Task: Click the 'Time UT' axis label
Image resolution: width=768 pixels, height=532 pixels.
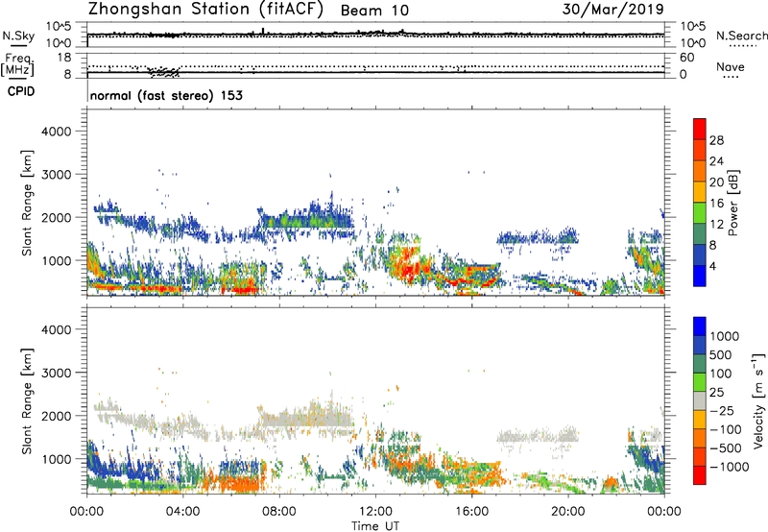Action: click(x=375, y=525)
